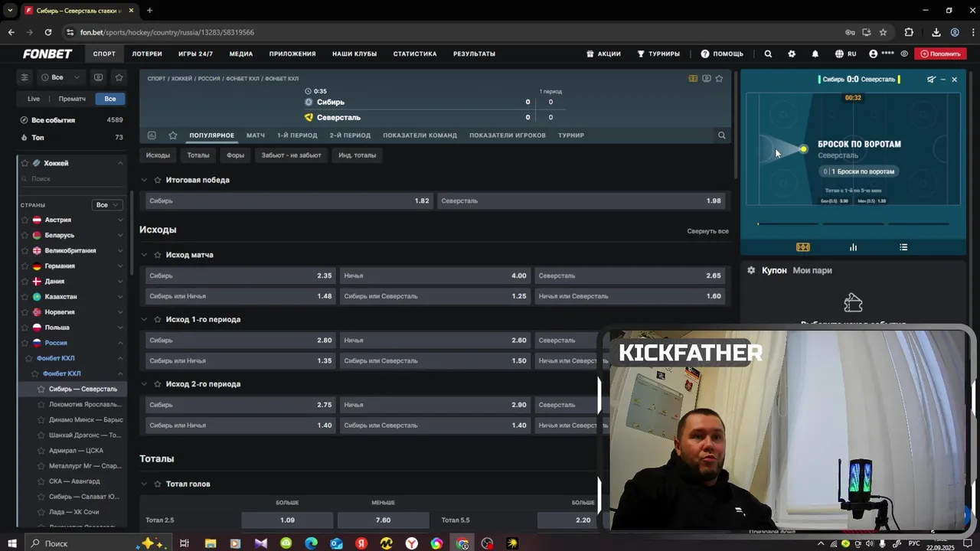The height and width of the screenshot is (551, 980).
Task: Select field view icon in match tracker
Action: click(x=803, y=247)
